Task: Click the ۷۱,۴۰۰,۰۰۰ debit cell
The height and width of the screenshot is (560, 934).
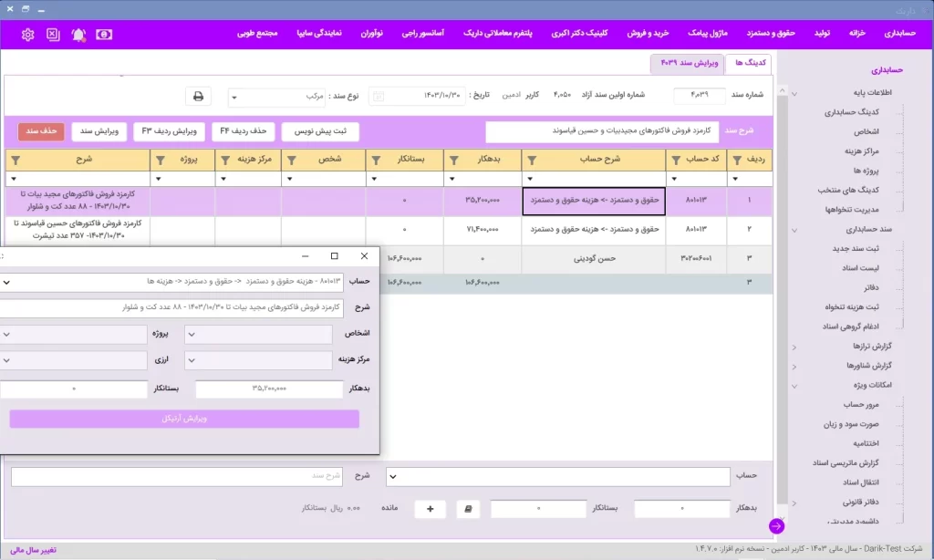Action: pos(483,230)
